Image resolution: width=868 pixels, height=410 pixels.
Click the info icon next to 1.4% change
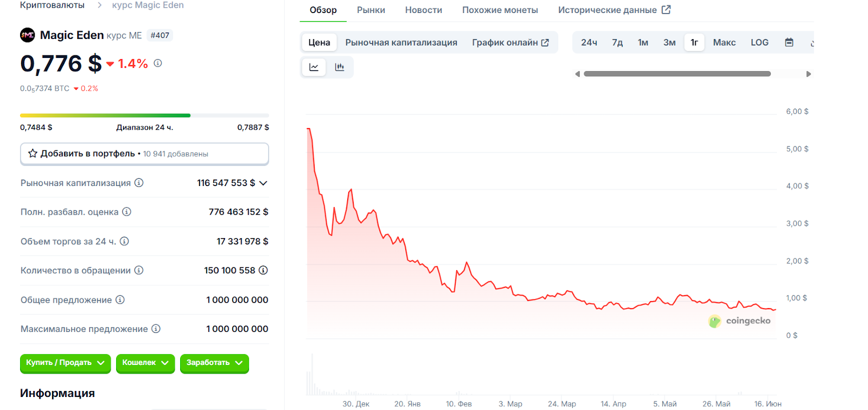[158, 63]
